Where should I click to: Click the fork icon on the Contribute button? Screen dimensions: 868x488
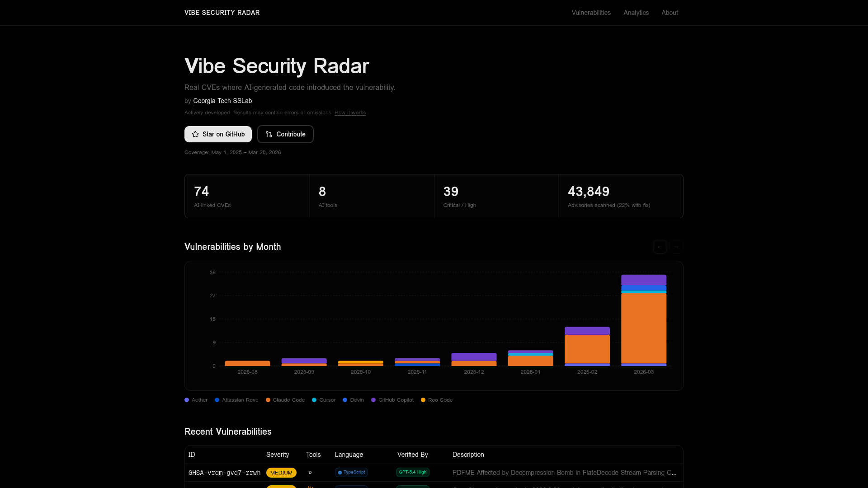pos(269,134)
